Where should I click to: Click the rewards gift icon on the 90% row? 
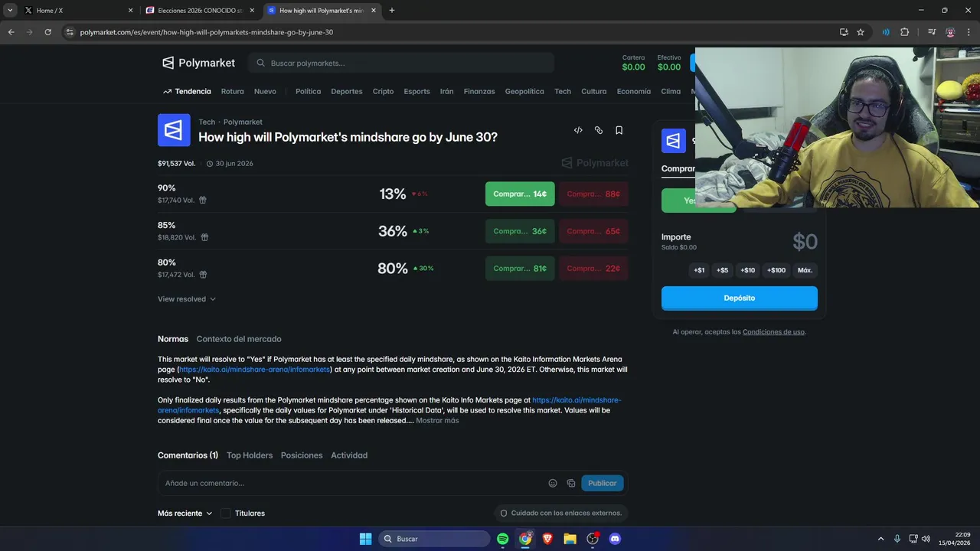(203, 200)
